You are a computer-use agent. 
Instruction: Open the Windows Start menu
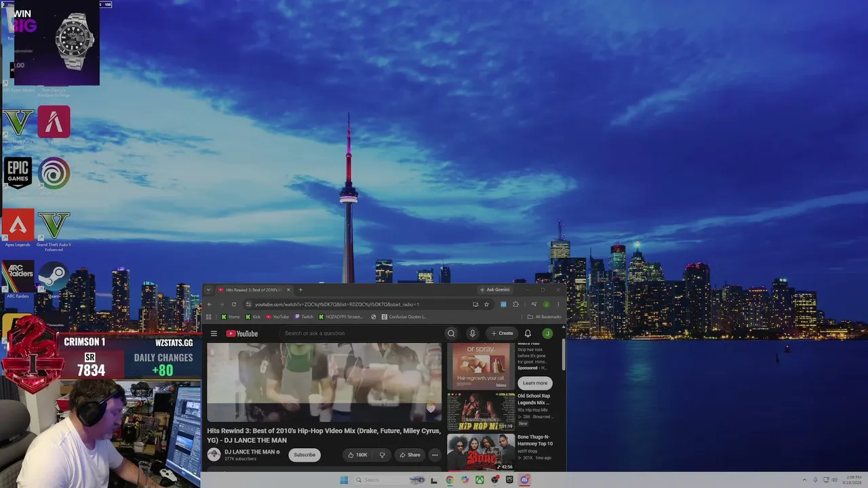344,480
